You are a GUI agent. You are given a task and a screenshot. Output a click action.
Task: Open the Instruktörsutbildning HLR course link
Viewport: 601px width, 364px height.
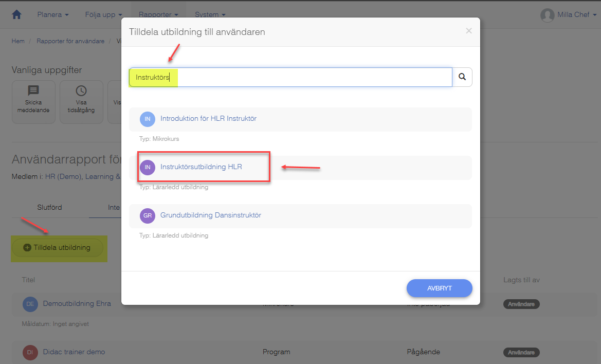coord(201,167)
